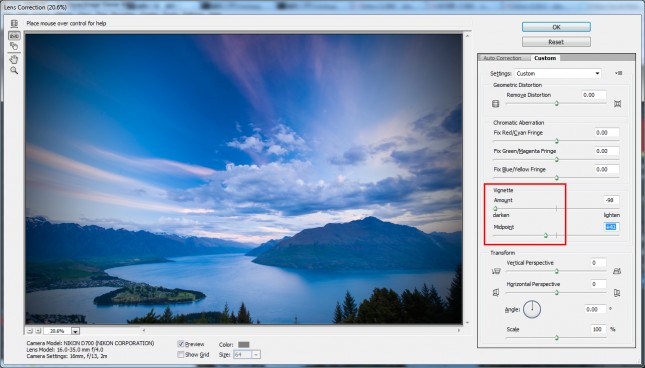The height and width of the screenshot is (368, 645).
Task: Click the Vignette Midpoint slider handle
Action: pos(546,236)
